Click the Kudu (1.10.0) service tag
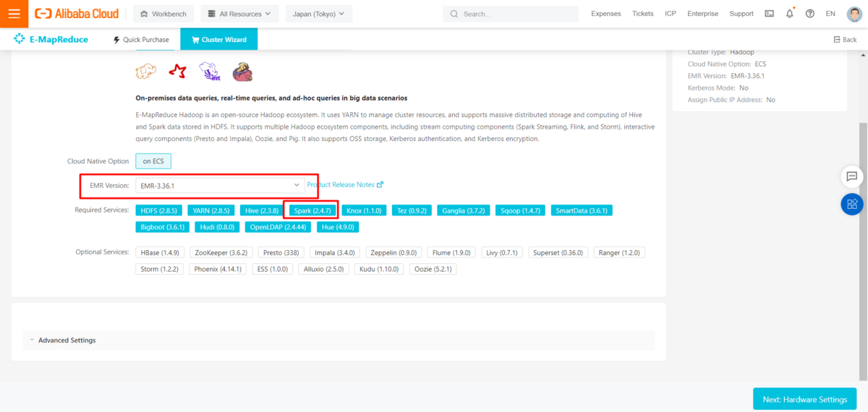The image size is (868, 412). click(378, 269)
